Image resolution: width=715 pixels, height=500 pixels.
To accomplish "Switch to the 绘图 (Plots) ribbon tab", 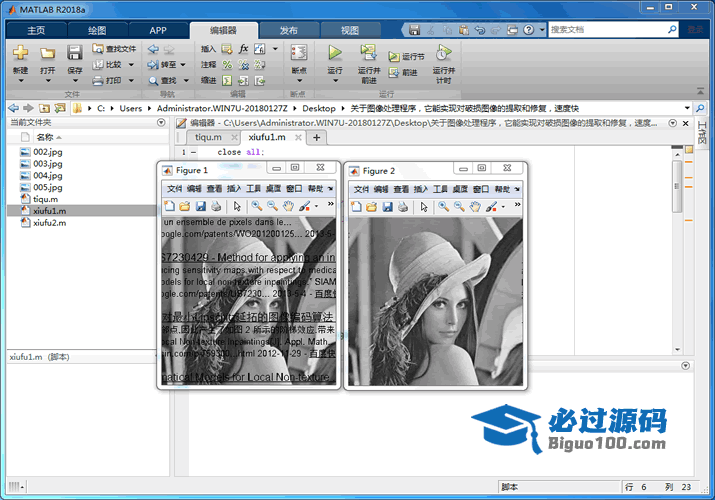I will pos(96,30).
